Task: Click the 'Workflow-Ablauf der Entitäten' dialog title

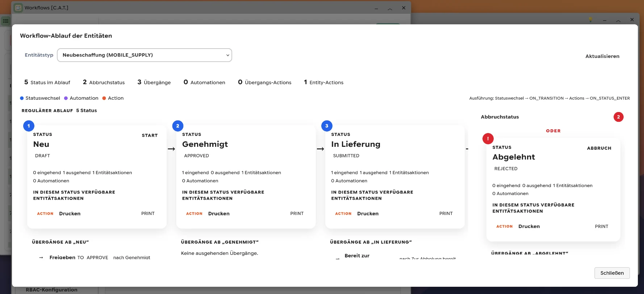Action: coord(66,36)
